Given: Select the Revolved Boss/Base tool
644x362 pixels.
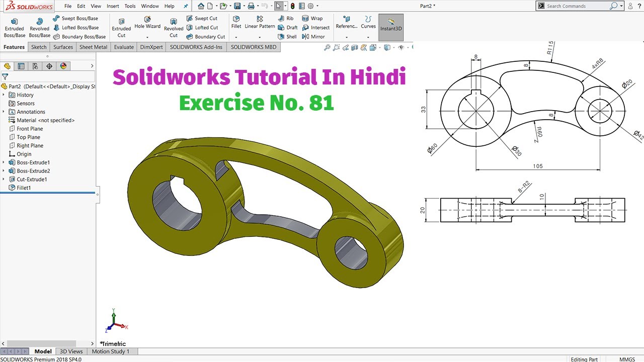Looking at the screenshot, I should 40,28.
